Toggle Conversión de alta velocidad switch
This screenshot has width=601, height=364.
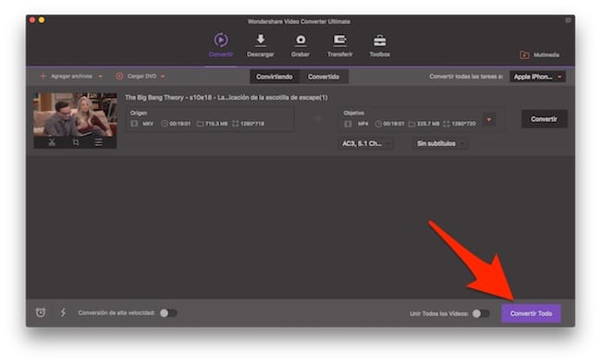pos(168,313)
